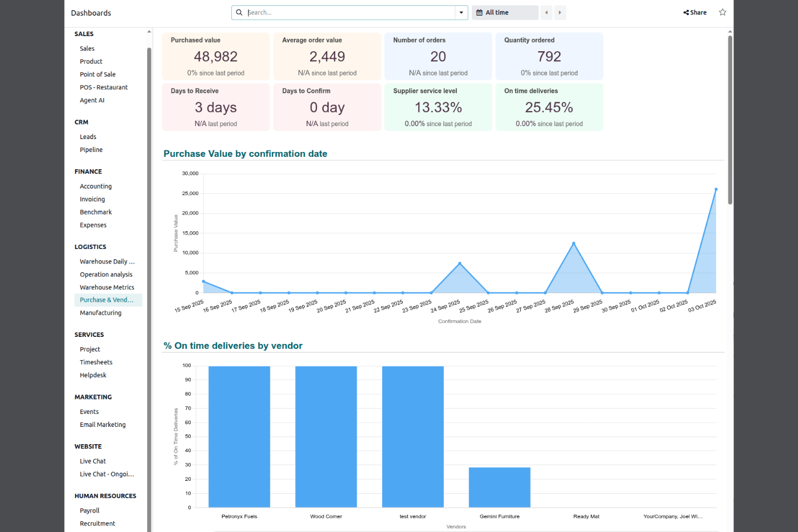Click the search magnifier icon
The width and height of the screenshot is (798, 532).
click(x=239, y=12)
